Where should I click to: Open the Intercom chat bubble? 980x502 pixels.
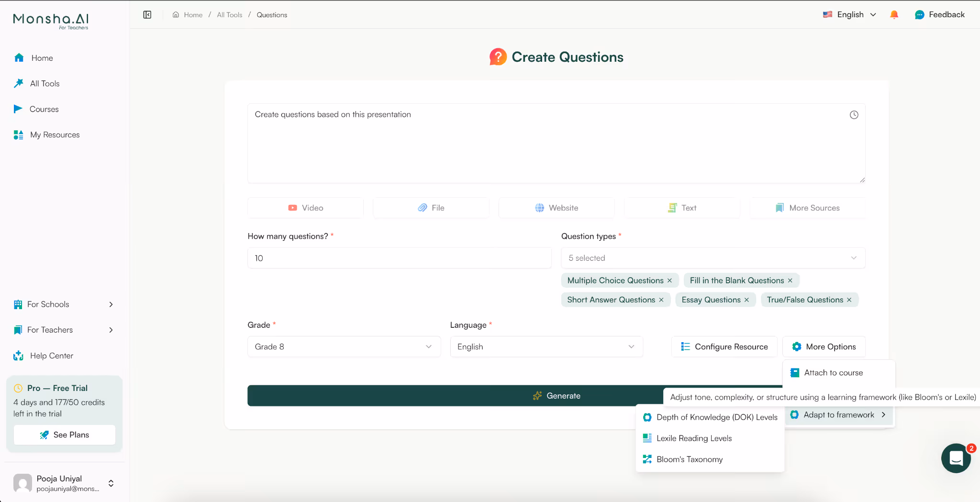956,458
